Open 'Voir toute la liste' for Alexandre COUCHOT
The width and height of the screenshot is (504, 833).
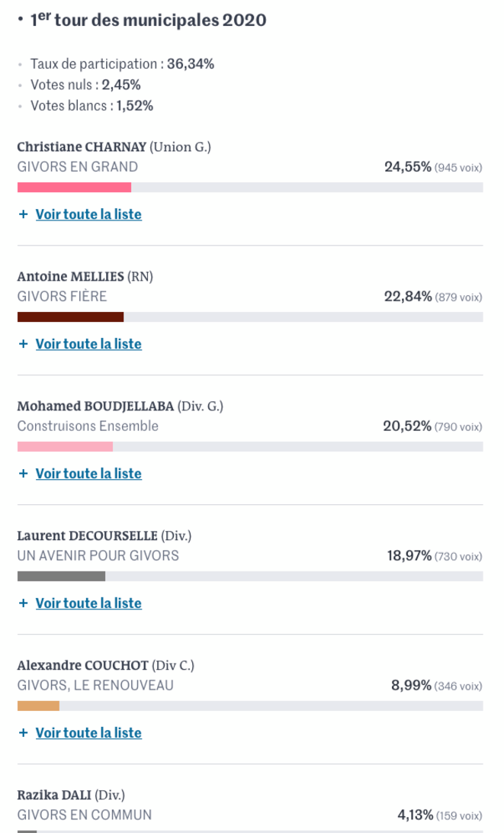[88, 732]
